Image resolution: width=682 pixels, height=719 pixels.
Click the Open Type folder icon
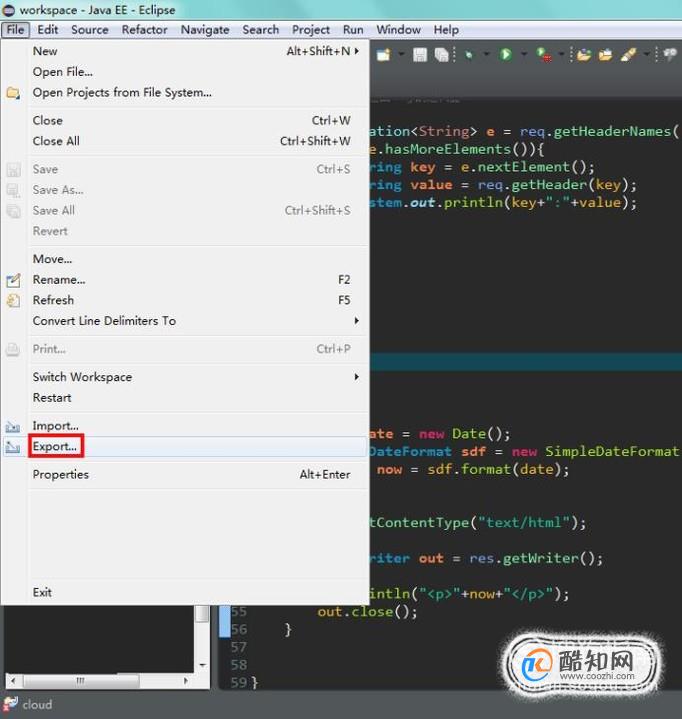pos(583,55)
